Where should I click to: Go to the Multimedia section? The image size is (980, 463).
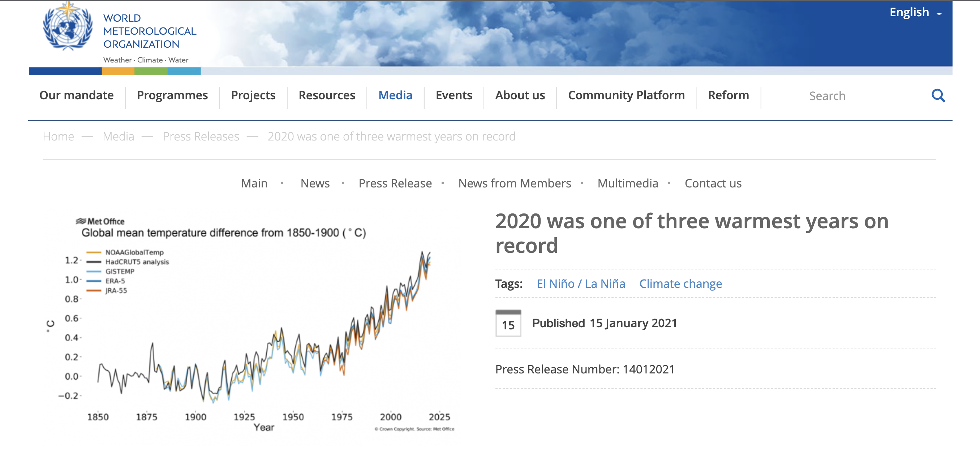628,183
